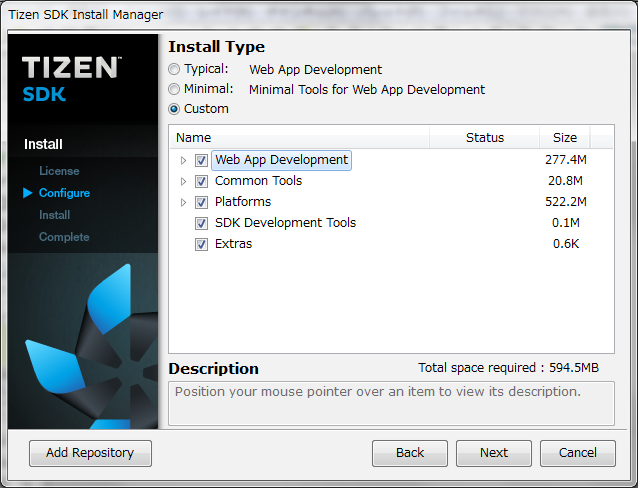The width and height of the screenshot is (638, 488).
Task: Select the Platforms row label
Action: point(243,202)
